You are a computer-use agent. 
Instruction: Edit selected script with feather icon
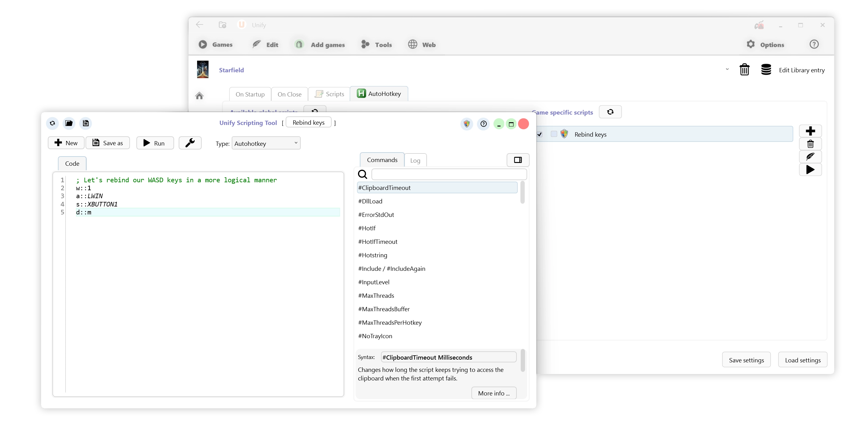point(810,157)
